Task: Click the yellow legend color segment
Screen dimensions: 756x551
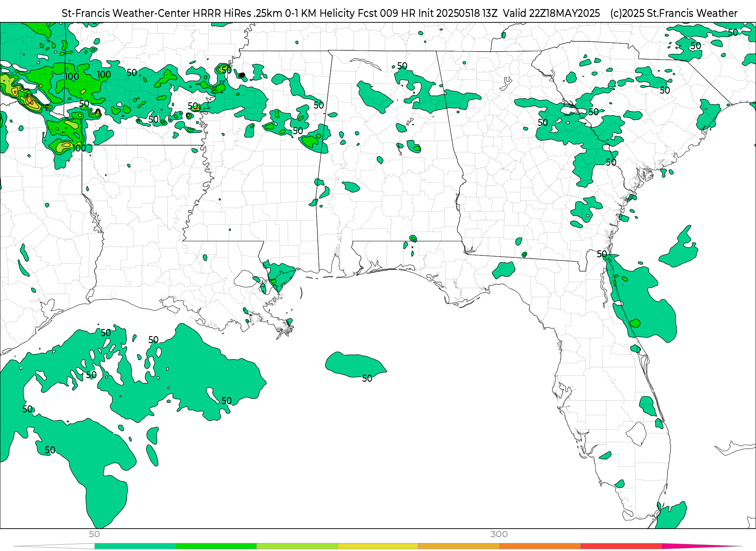Action: coord(378,546)
